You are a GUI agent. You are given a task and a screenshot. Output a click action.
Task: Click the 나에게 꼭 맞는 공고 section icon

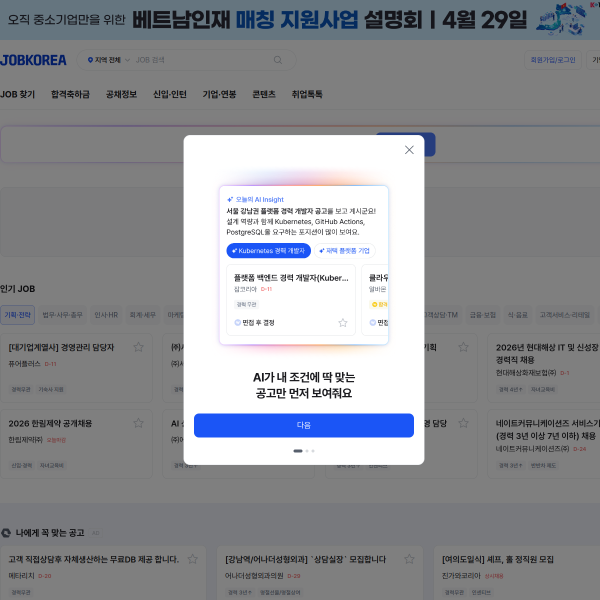[6, 533]
